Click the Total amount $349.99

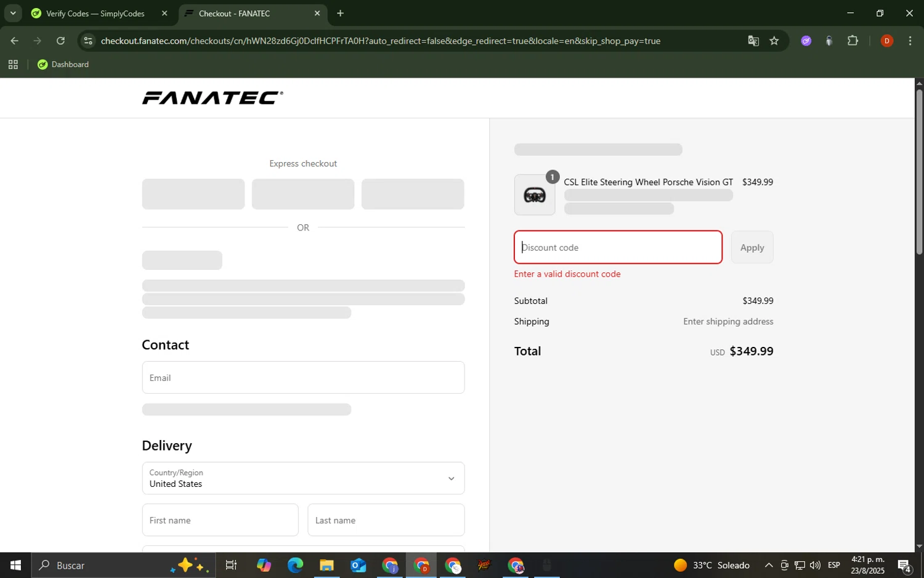[x=751, y=351]
